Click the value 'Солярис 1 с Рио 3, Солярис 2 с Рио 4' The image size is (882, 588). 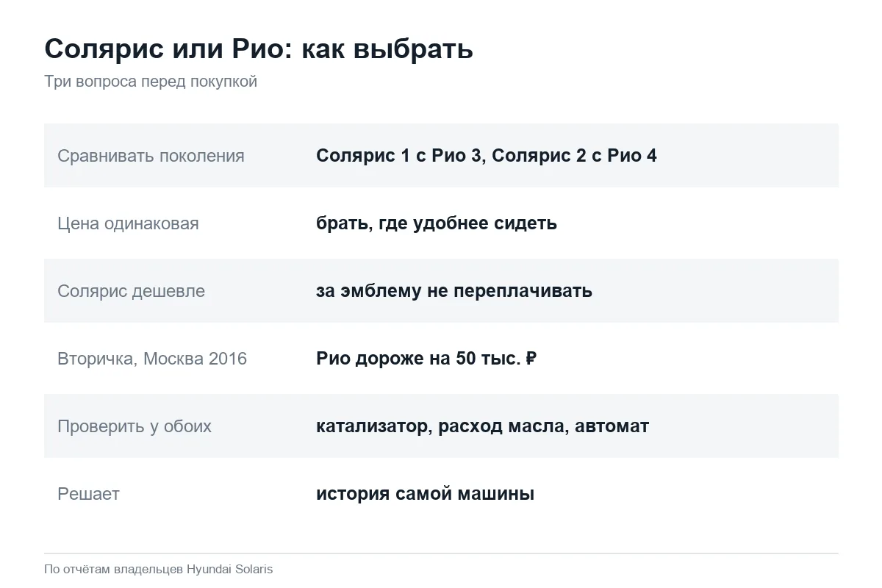487,156
